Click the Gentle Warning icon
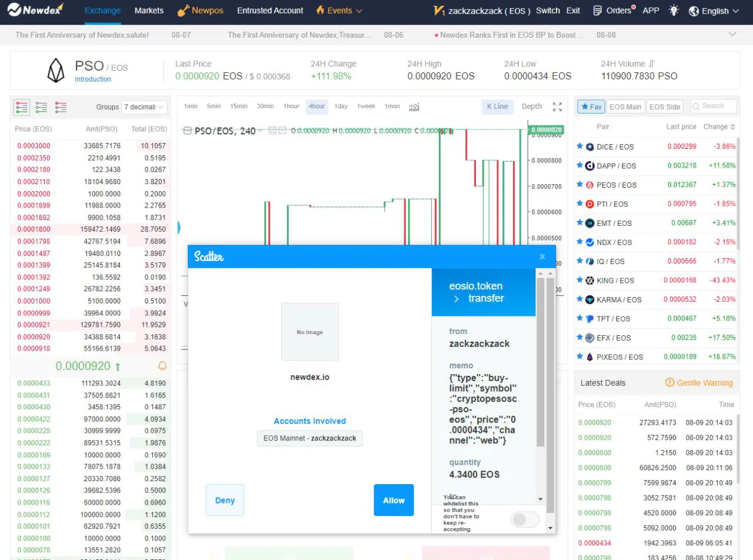 [x=669, y=382]
